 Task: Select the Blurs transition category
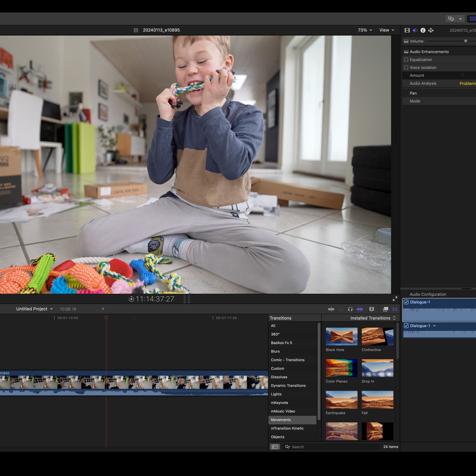click(x=275, y=351)
